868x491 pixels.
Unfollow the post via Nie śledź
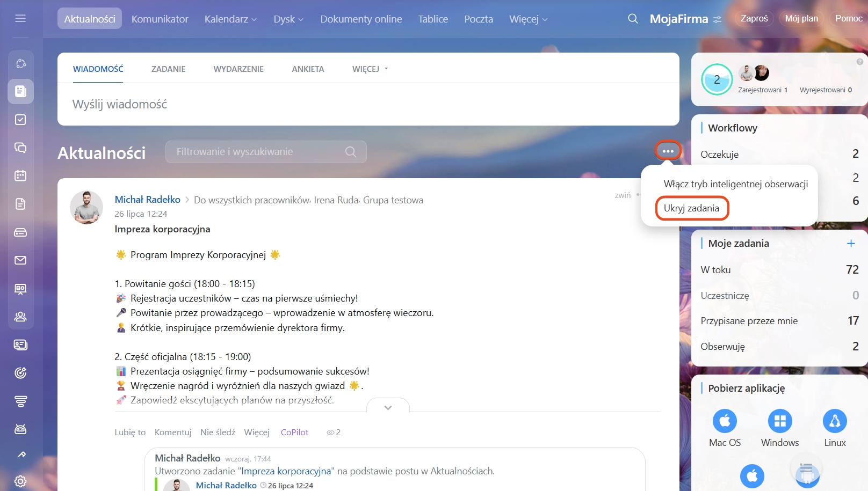(x=218, y=433)
